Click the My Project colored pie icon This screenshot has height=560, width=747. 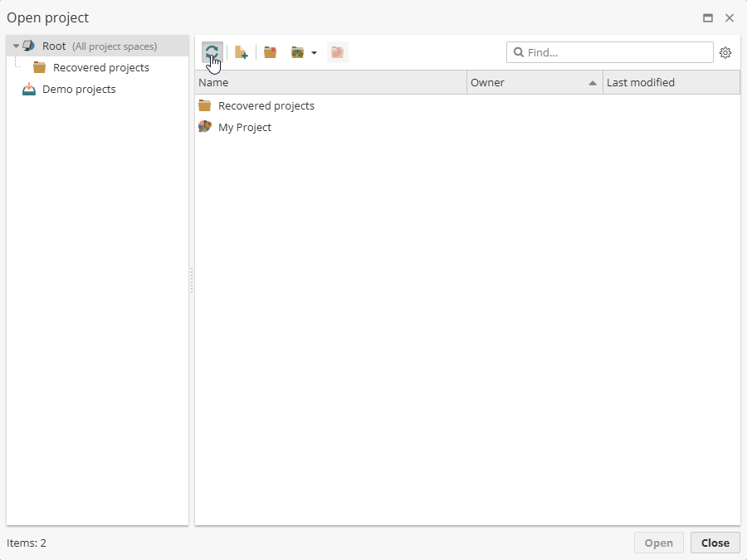click(x=205, y=127)
